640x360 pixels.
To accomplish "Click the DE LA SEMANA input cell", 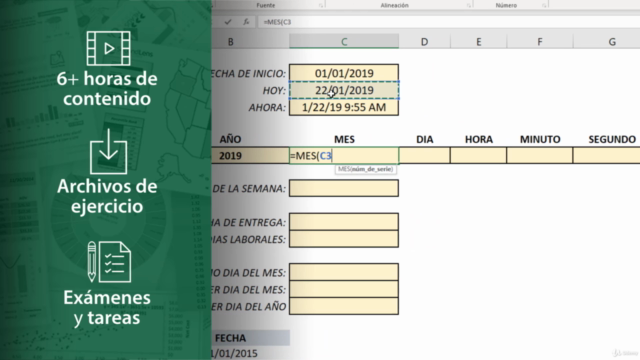I will click(x=344, y=188).
